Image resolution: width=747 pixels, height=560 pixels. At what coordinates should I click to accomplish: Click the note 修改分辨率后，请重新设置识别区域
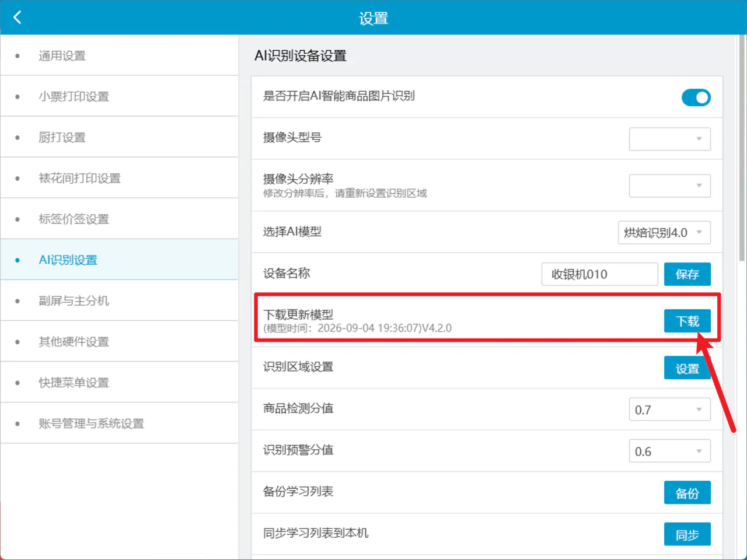pyautogui.click(x=345, y=193)
